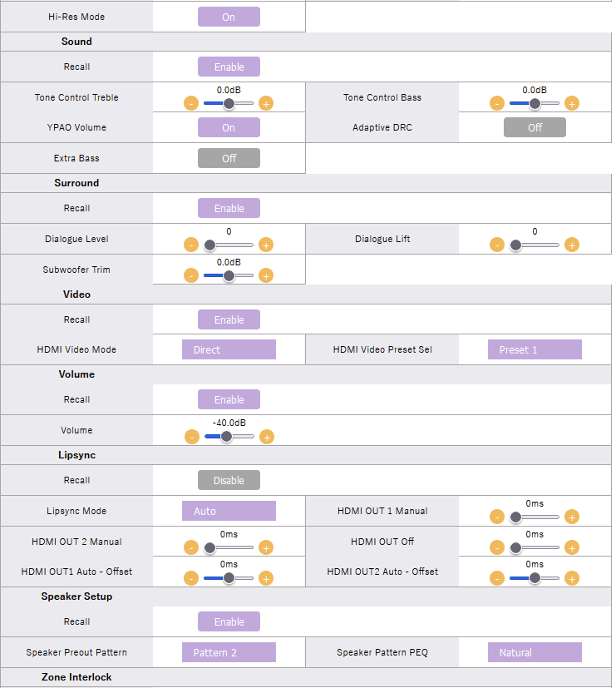
Task: Click plus icon for Tone Control Treble
Action: 266,104
